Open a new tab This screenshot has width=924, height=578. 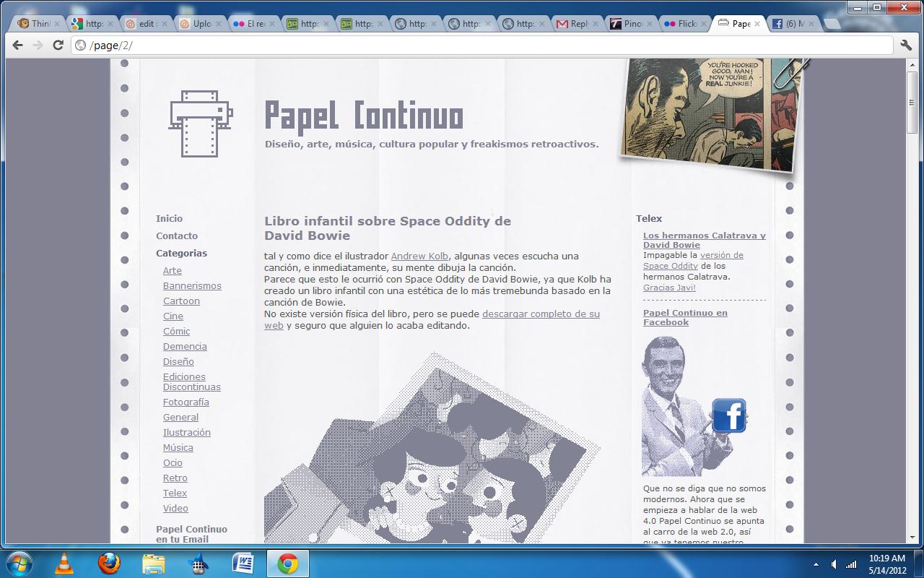click(832, 24)
